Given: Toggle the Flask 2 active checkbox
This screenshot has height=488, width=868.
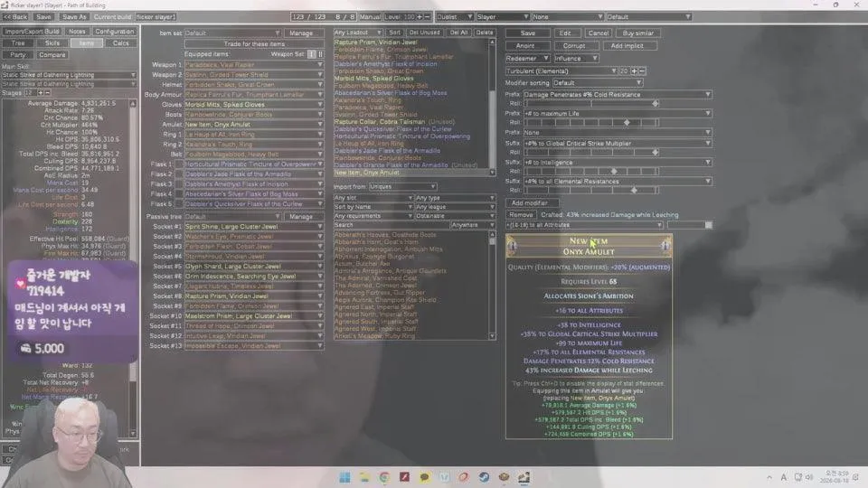Looking at the screenshot, I should click(179, 174).
